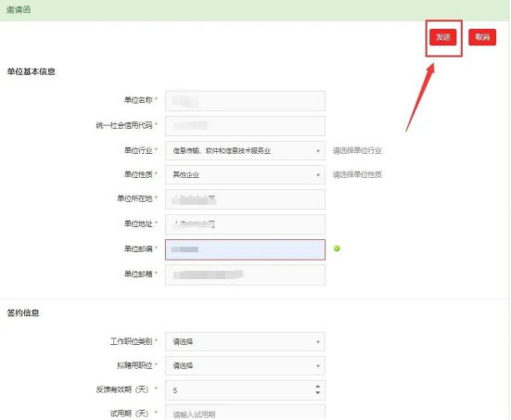Click the 试用期 (天) input field
511x420 pixels.
click(x=245, y=413)
